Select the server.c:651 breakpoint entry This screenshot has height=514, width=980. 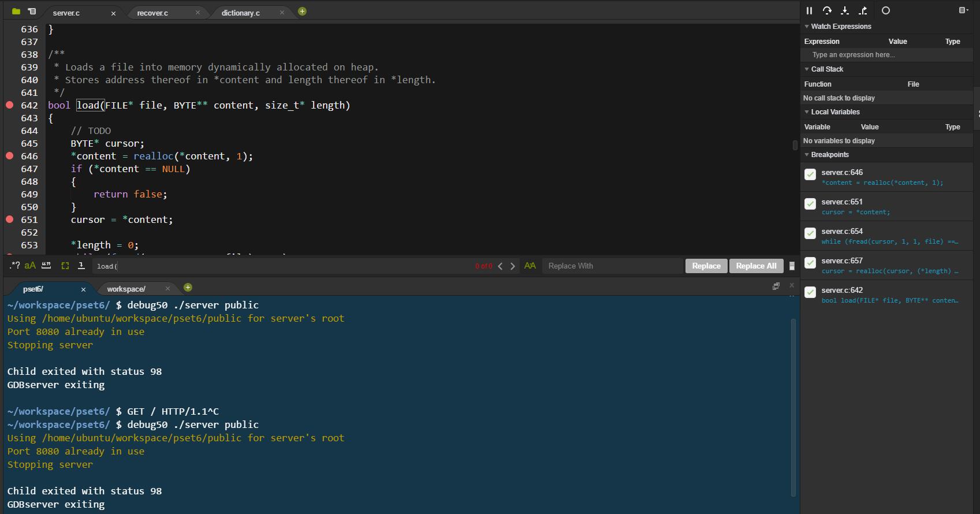point(886,207)
